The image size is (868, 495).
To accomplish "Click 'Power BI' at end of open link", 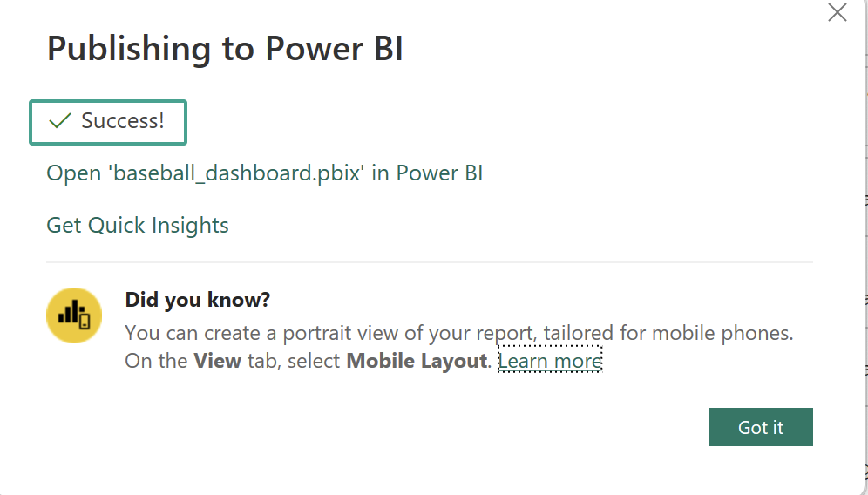I will pos(439,173).
